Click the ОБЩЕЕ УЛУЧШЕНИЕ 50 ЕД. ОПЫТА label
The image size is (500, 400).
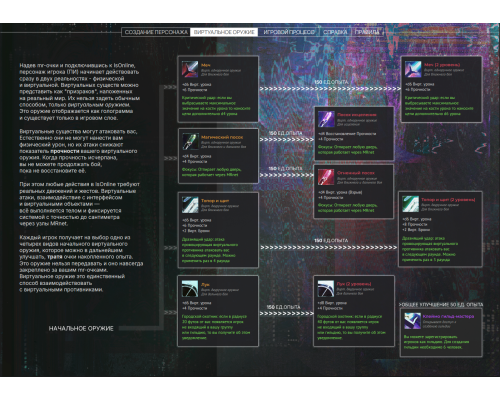pos(441,305)
